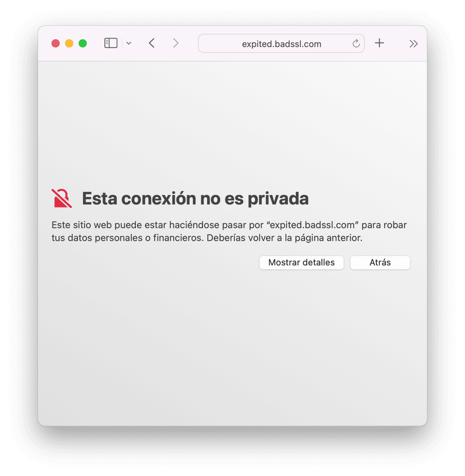Viewport: 465px width, 476px height.
Task: Expand the toolbar overflow double chevron
Action: [413, 44]
